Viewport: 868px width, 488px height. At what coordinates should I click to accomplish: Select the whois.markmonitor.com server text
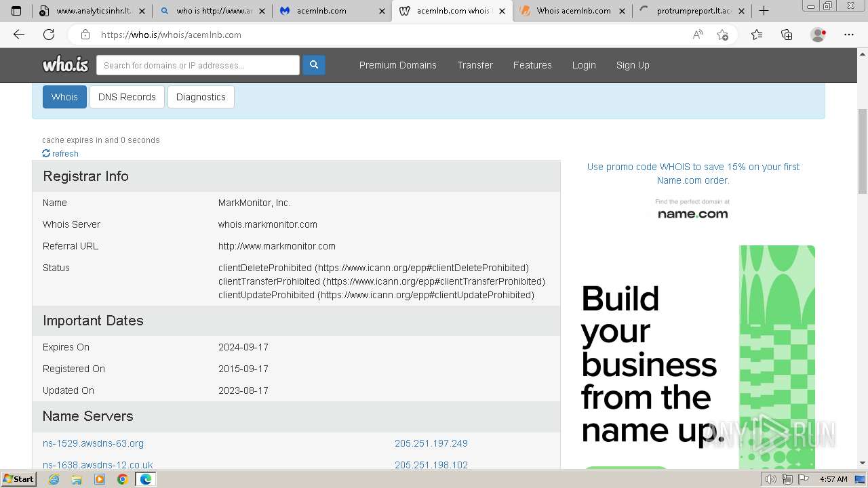[268, 224]
